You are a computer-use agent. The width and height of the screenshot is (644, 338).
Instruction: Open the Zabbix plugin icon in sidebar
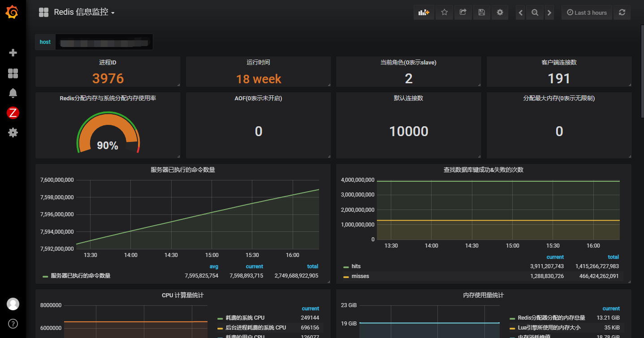pyautogui.click(x=13, y=113)
